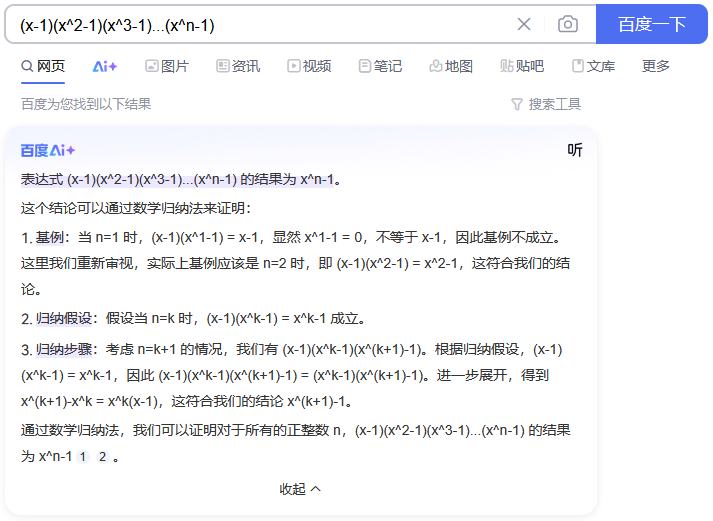Image resolution: width=713 pixels, height=521 pixels.
Task: Open image search via camera icon
Action: tap(567, 24)
